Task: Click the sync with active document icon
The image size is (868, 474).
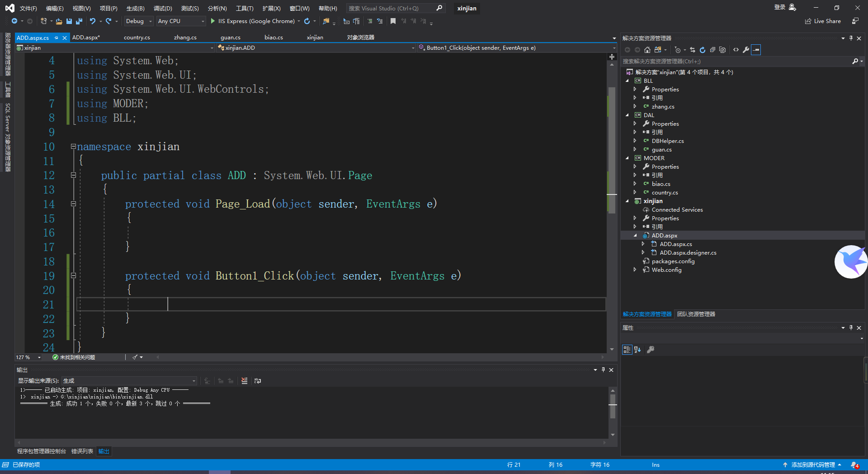Action: (692, 50)
